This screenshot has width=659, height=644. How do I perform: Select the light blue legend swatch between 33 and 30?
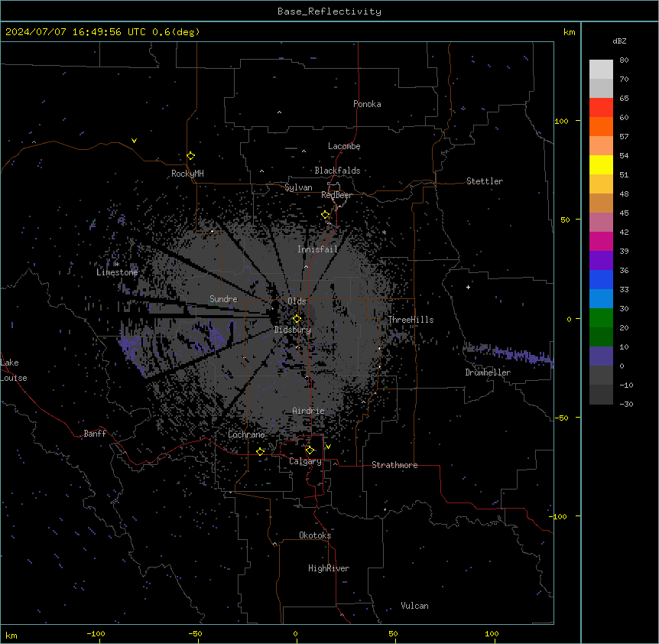tap(601, 298)
